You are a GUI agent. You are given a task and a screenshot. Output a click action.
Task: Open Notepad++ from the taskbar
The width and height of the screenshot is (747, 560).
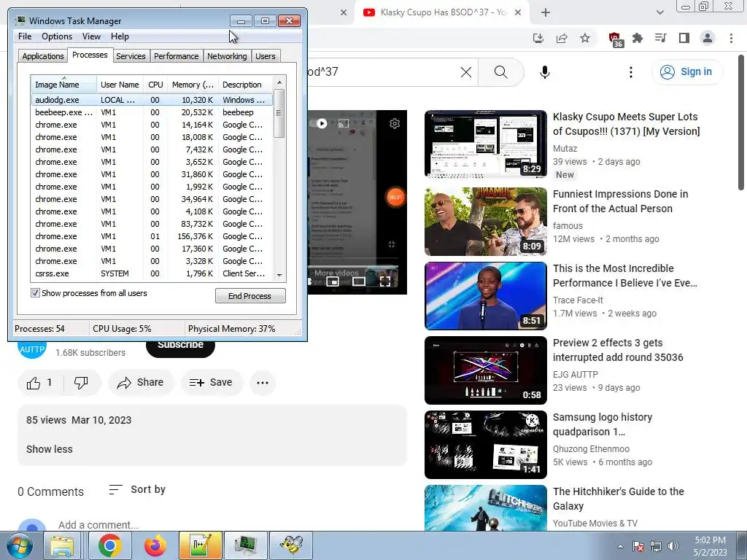(201, 545)
